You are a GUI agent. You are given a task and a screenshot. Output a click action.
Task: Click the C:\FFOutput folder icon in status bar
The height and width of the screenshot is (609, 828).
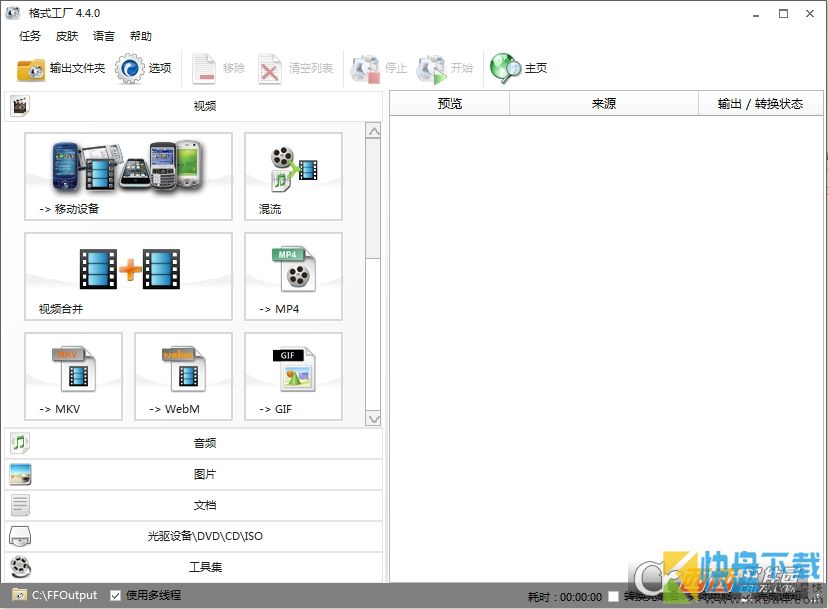coord(20,595)
